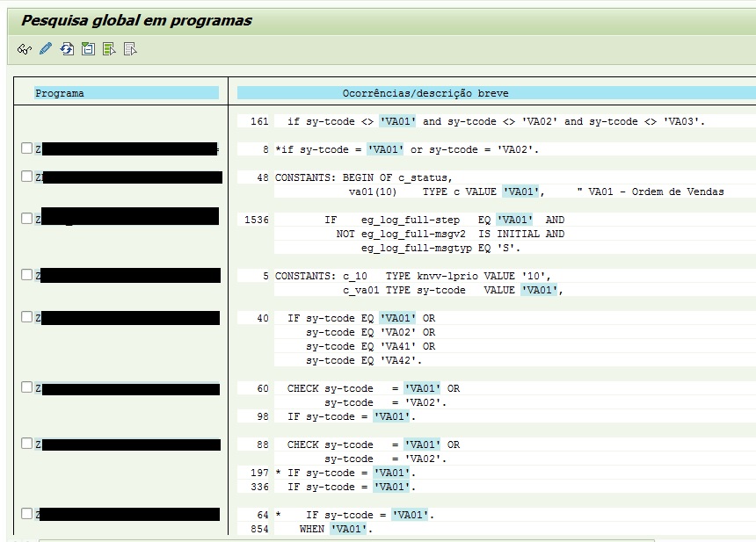This screenshot has width=756, height=542.
Task: Click line number 64
Action: (x=263, y=515)
